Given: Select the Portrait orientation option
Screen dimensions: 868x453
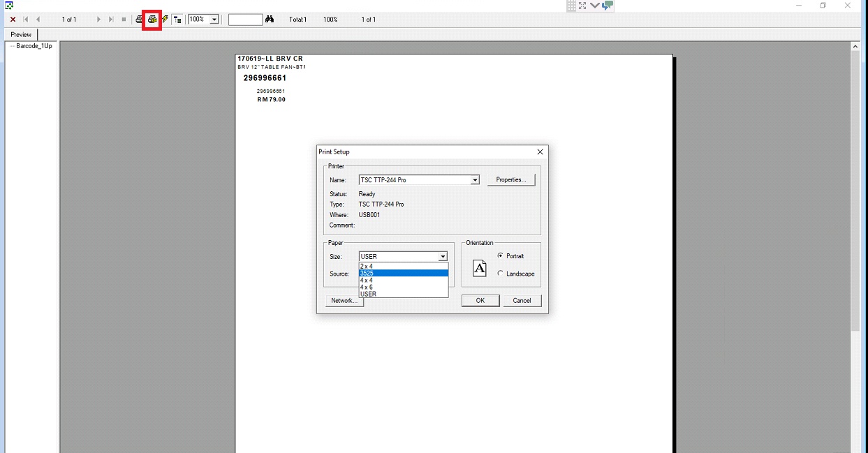Looking at the screenshot, I should (x=500, y=256).
